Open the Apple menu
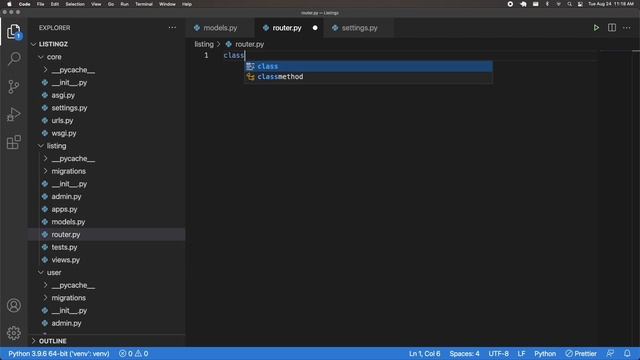The image size is (640, 360). pyautogui.click(x=9, y=4)
